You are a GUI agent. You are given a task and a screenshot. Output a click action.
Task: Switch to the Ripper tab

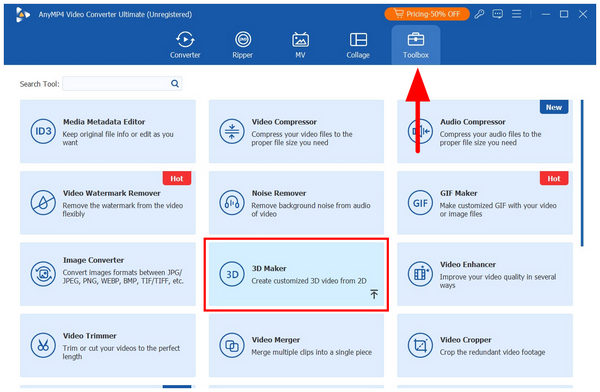pyautogui.click(x=243, y=45)
